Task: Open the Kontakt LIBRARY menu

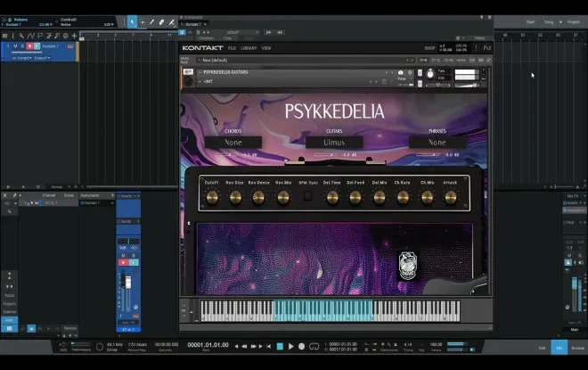Action: (249, 48)
